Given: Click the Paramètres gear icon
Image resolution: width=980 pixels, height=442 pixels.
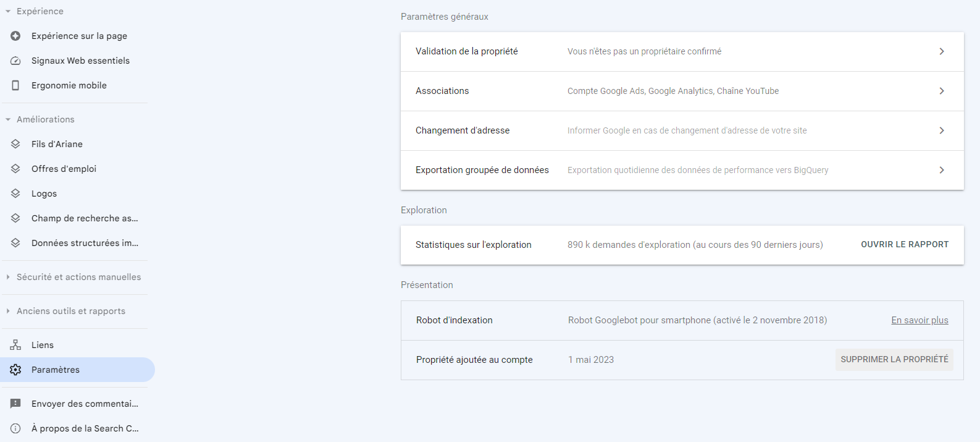Looking at the screenshot, I should 15,370.
